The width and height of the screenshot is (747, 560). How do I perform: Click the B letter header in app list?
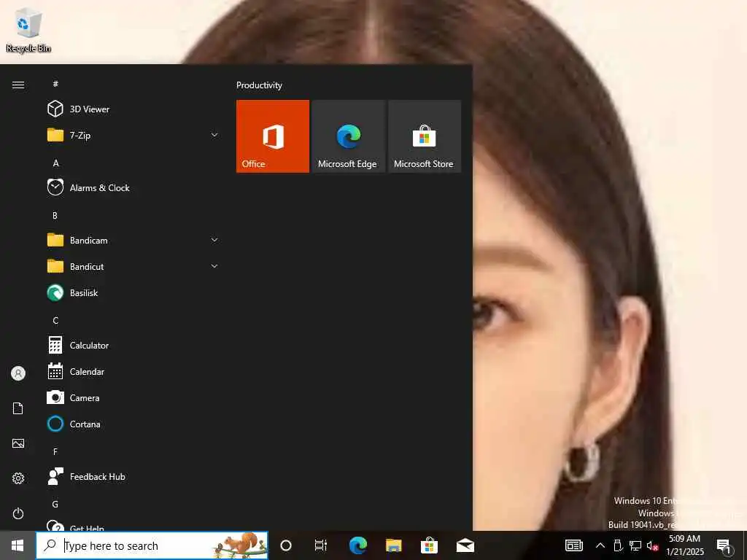55,215
